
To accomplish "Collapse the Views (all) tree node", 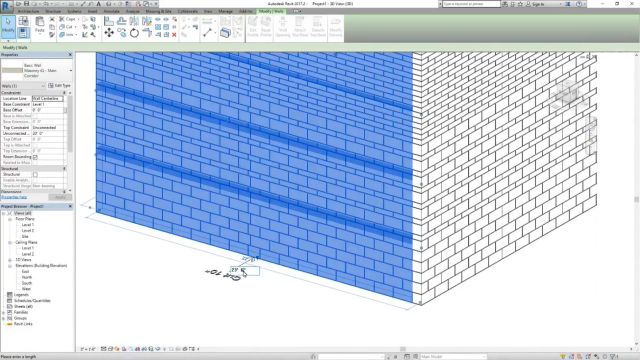I will (4, 213).
